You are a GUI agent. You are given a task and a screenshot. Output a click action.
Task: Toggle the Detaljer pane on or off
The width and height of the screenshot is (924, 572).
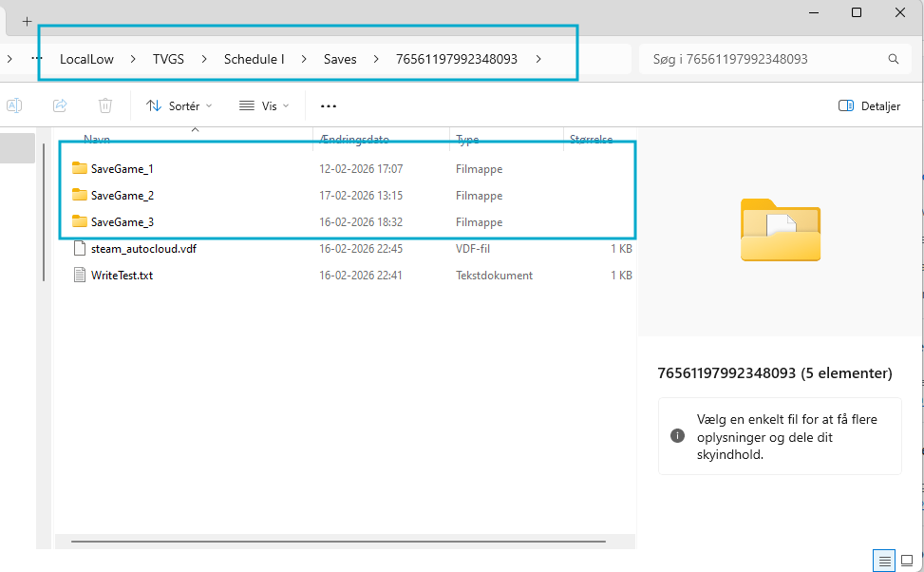coord(868,105)
